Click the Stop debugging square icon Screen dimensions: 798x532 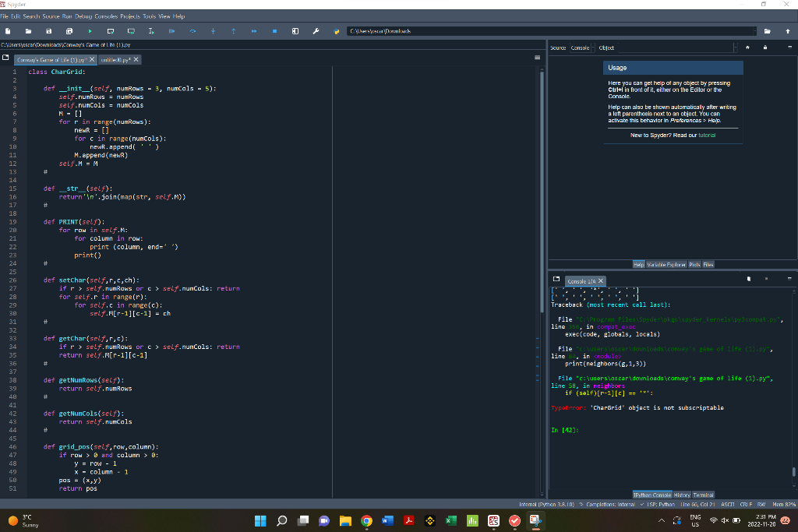tap(274, 31)
